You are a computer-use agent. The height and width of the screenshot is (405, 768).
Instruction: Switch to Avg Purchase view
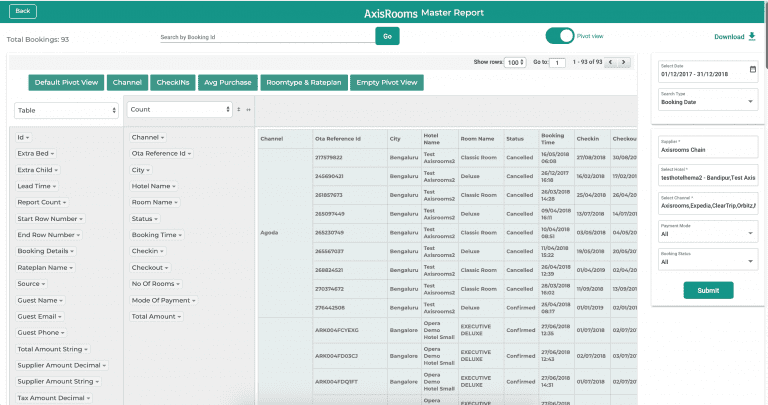(227, 82)
